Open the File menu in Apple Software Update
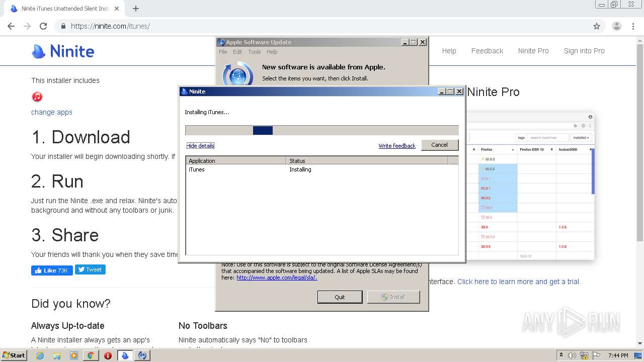The width and height of the screenshot is (644, 362). click(x=223, y=52)
